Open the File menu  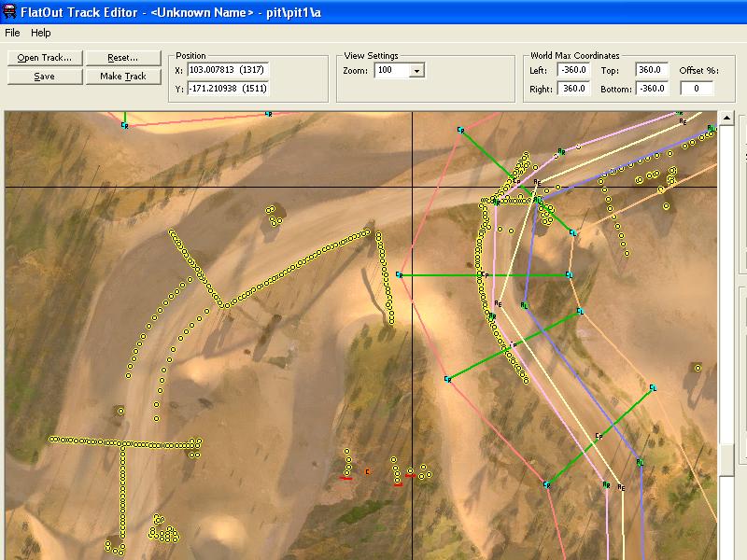coord(12,33)
